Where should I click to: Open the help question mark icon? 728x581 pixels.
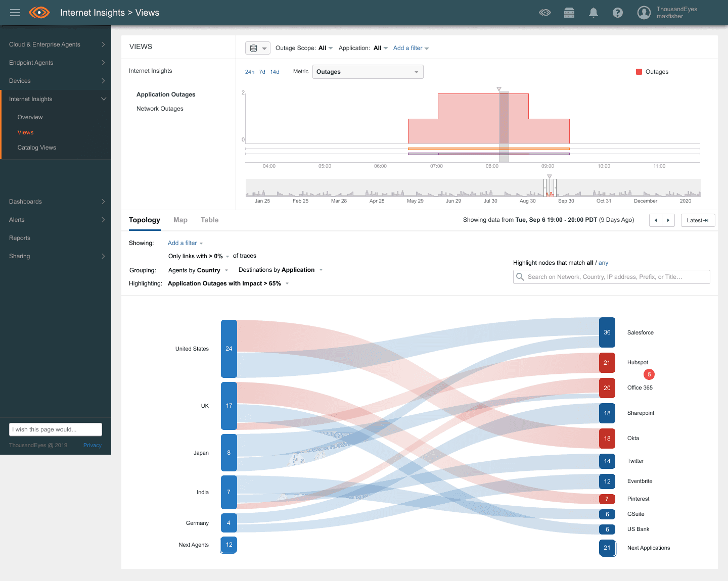click(x=618, y=13)
